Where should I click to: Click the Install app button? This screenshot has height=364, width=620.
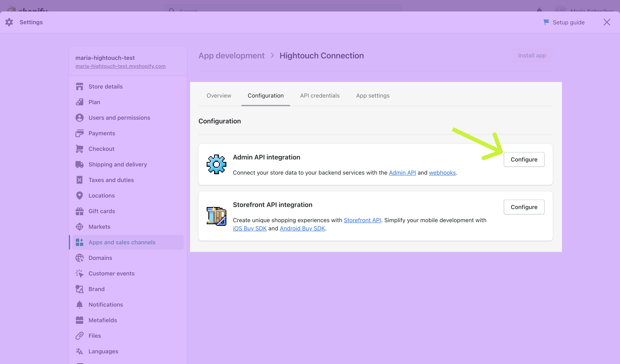click(x=532, y=56)
